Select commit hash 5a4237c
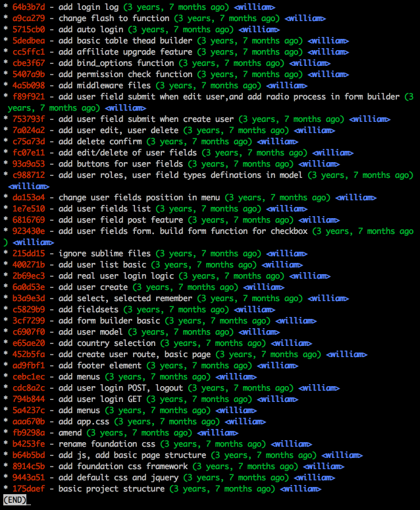 (x=28, y=410)
